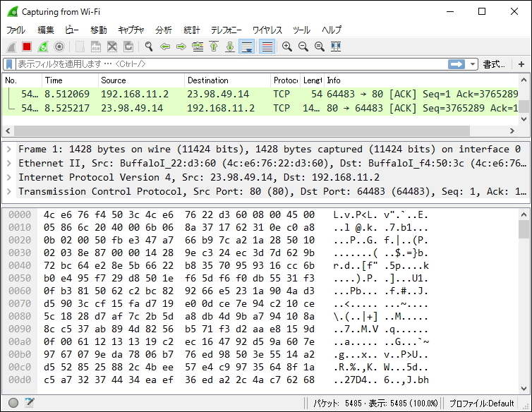Open the テレフォニー menu
The height and width of the screenshot is (412, 532).
point(226,30)
